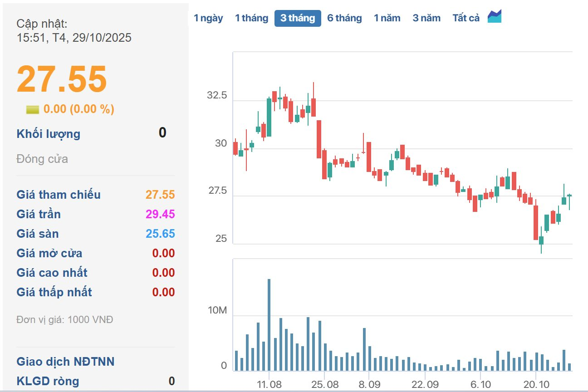Click the 25.08 date on the x-axis
Screen dimensions: 588x392
[x=325, y=384]
